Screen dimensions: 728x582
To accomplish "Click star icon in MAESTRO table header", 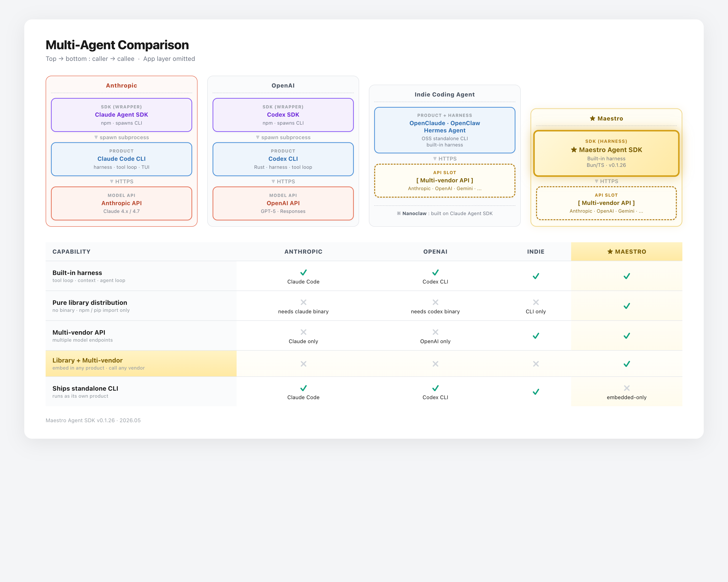I will coord(610,251).
